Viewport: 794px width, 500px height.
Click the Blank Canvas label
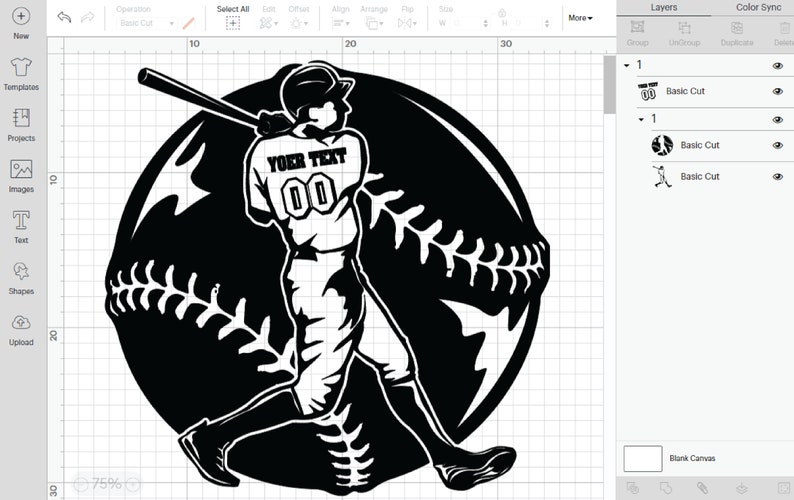point(692,458)
